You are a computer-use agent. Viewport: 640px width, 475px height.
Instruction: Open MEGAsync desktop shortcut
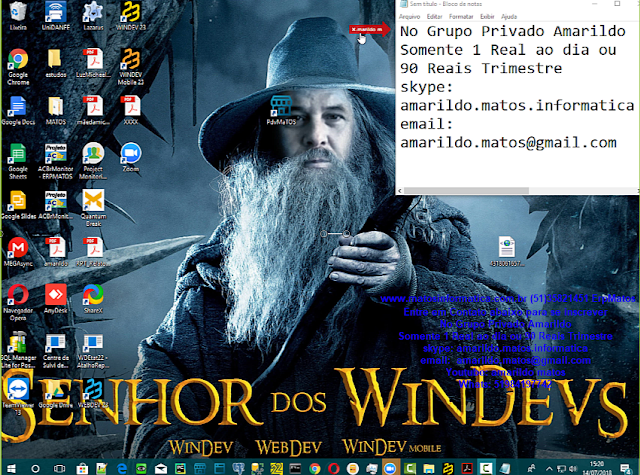(x=18, y=252)
